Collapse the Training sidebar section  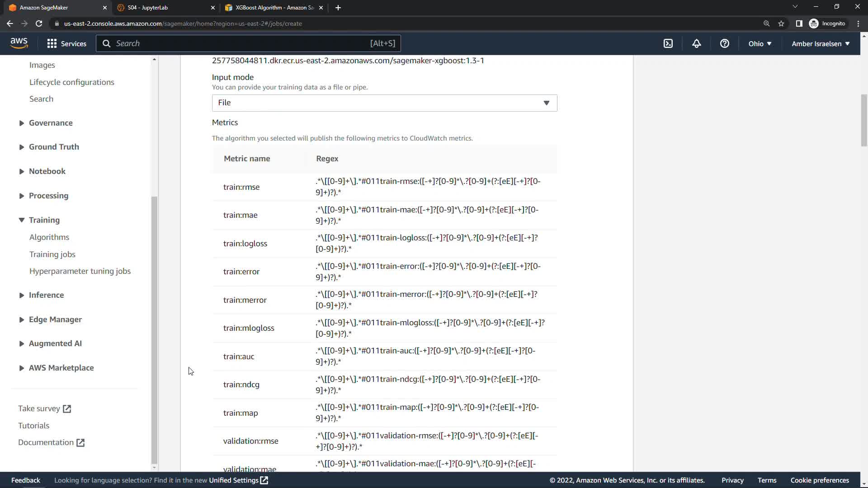coord(44,220)
